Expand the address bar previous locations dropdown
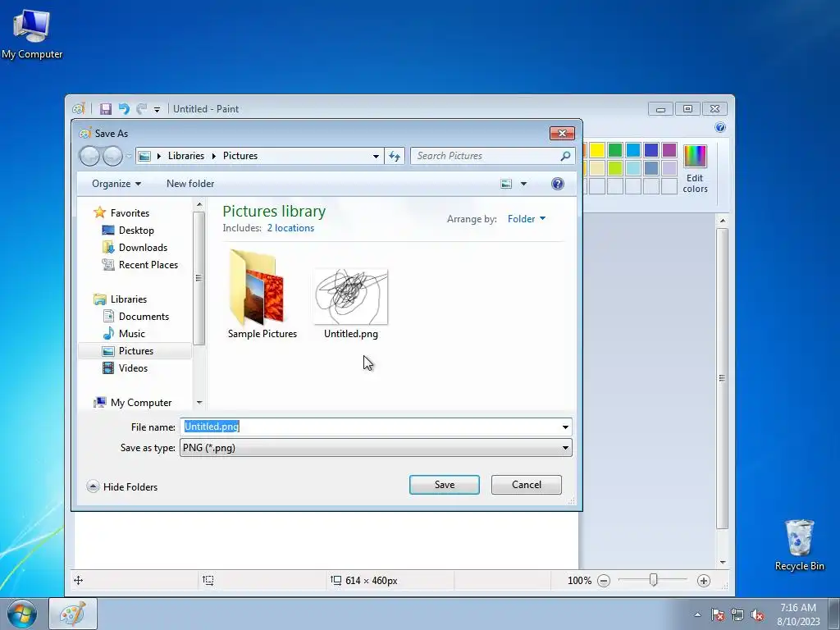The height and width of the screenshot is (630, 840). (x=376, y=156)
